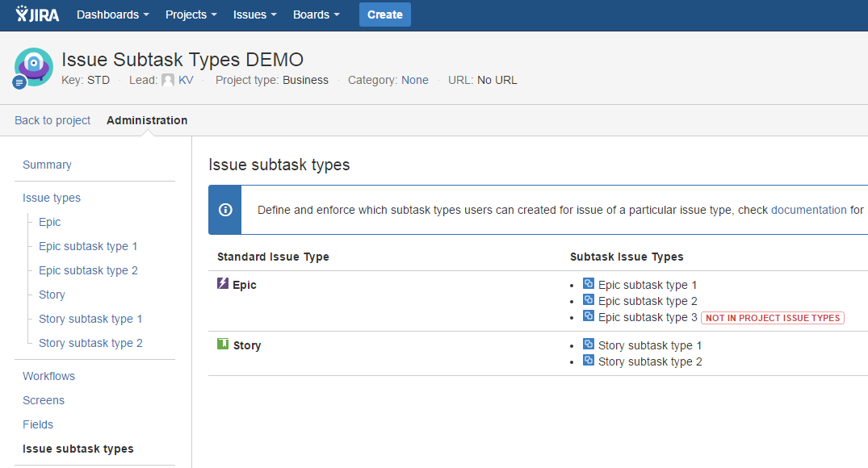The width and height of the screenshot is (868, 468).
Task: Go Back to project
Action: point(52,120)
